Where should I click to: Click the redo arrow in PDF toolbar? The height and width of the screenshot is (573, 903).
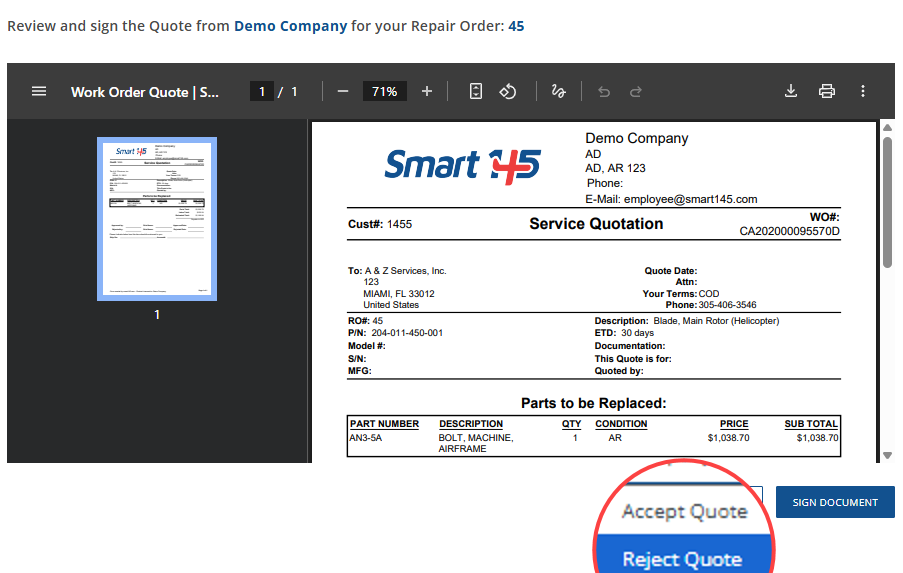tap(635, 91)
